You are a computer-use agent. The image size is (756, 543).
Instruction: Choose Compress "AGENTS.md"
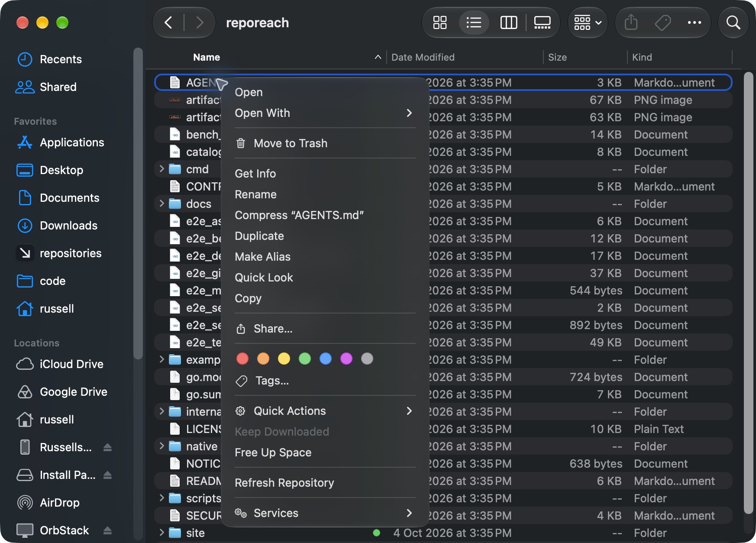325,215
